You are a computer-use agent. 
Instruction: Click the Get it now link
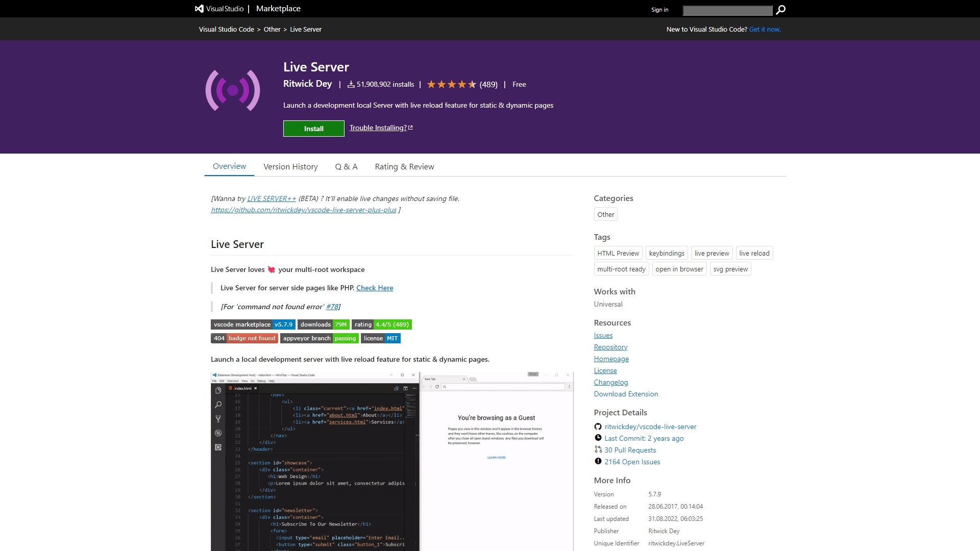click(x=765, y=29)
